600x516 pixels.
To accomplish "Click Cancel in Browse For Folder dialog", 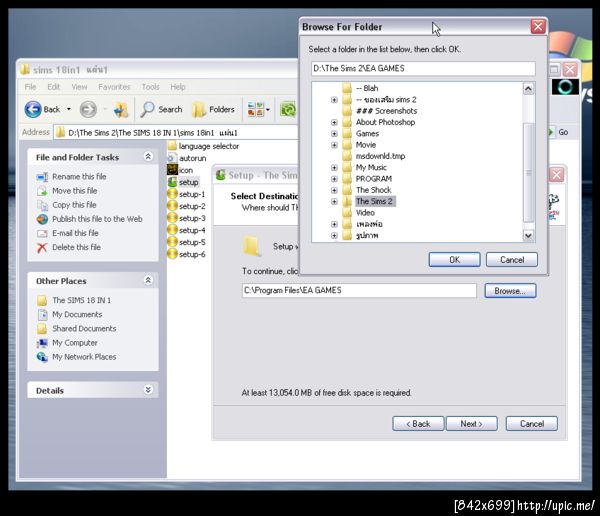I will tap(512, 260).
